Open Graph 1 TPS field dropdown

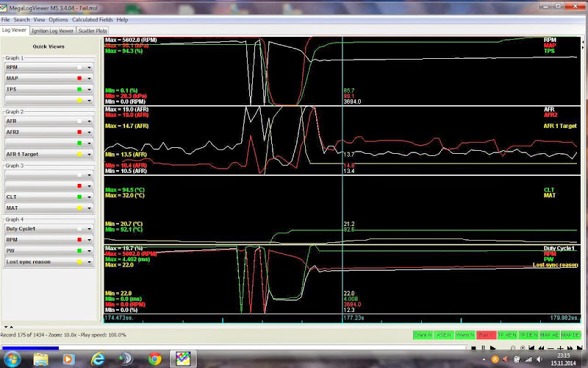click(49, 89)
